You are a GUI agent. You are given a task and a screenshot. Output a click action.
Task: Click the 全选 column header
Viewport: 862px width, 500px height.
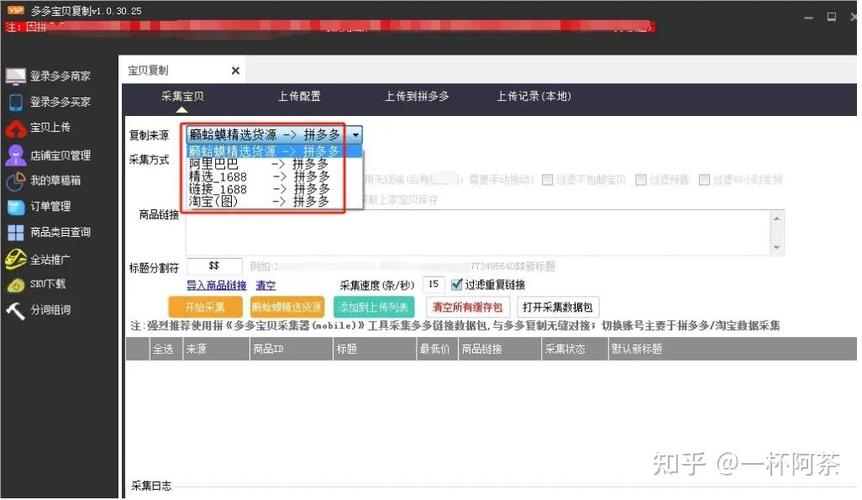tap(165, 349)
